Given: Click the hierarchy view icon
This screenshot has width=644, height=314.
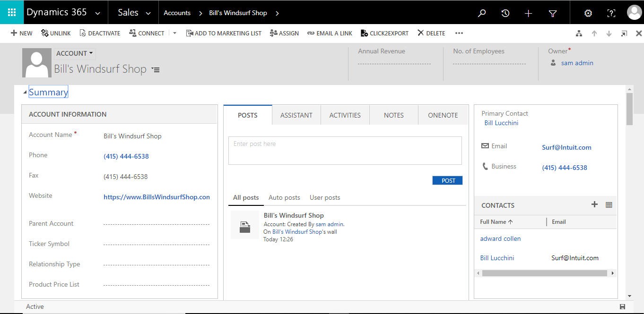Looking at the screenshot, I should point(579,34).
